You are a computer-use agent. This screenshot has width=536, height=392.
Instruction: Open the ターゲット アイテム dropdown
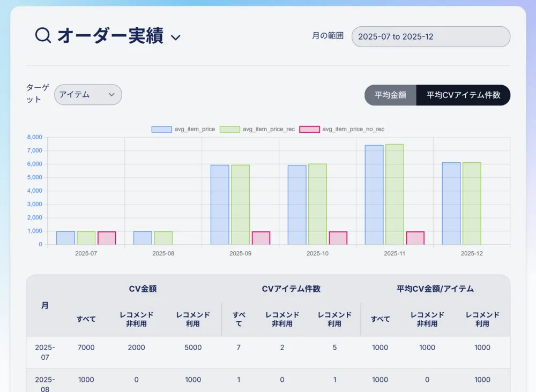click(x=88, y=95)
